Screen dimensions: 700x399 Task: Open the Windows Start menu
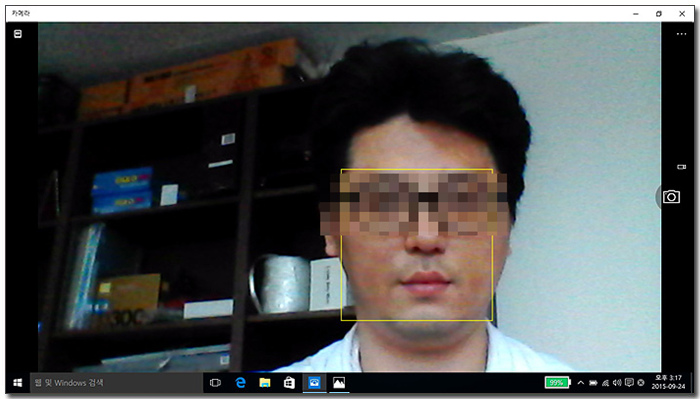(18, 383)
